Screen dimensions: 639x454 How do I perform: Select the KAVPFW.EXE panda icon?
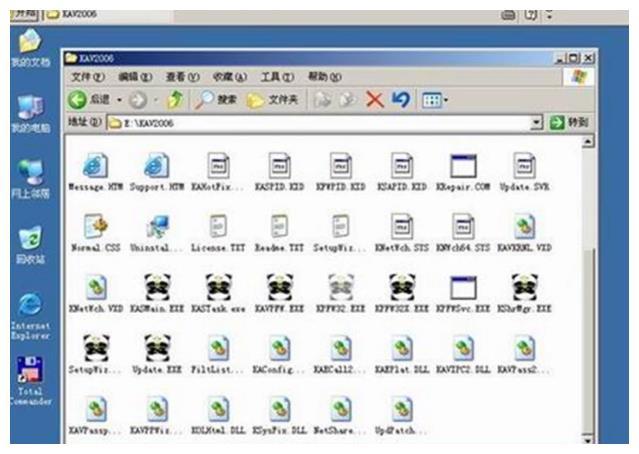(x=280, y=287)
